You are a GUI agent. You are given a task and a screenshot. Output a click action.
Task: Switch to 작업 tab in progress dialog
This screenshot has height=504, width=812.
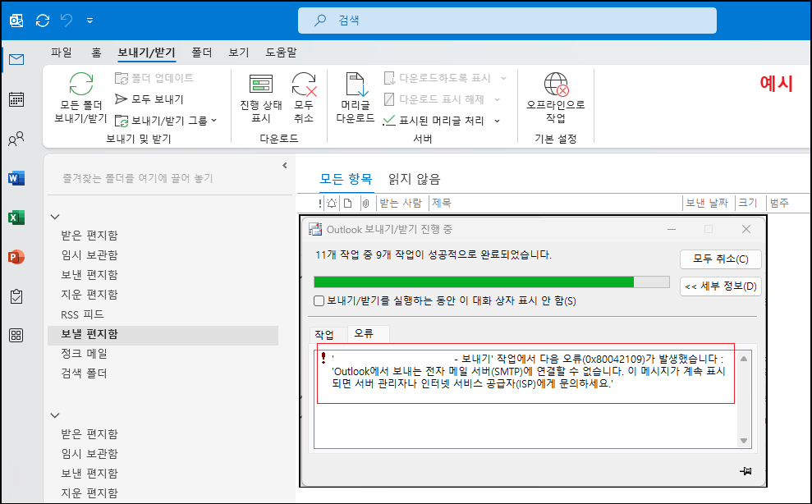324,335
